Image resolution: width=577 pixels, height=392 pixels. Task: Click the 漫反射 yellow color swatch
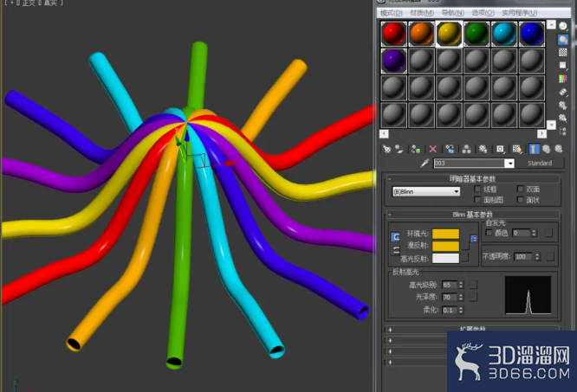point(445,246)
